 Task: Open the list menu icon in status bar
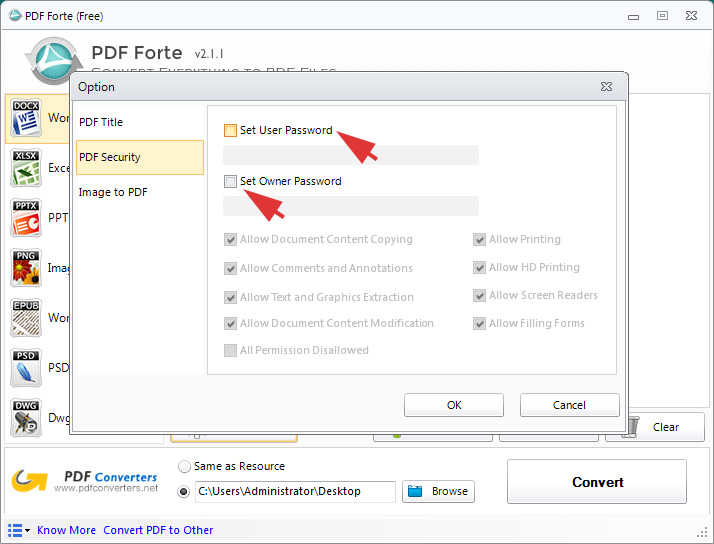(x=19, y=530)
